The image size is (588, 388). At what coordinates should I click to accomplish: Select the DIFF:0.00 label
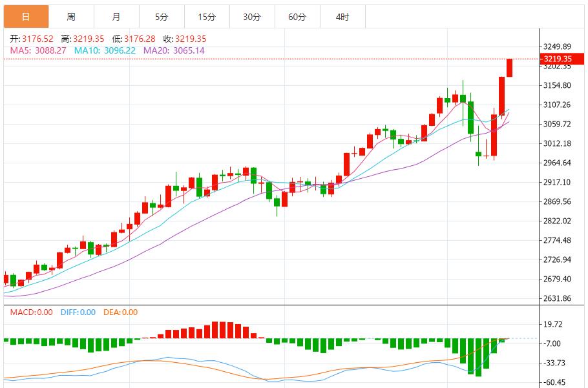click(78, 312)
